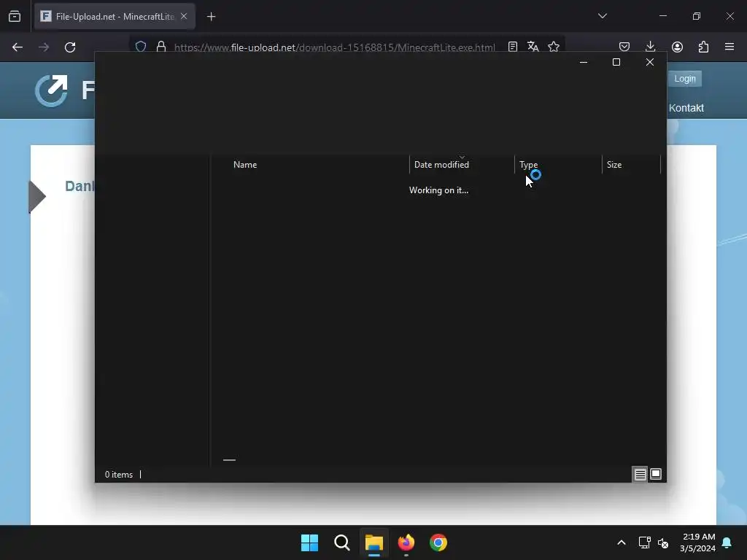Maximize the File Explorer window
Screen dimensions: 747x560
click(616, 63)
